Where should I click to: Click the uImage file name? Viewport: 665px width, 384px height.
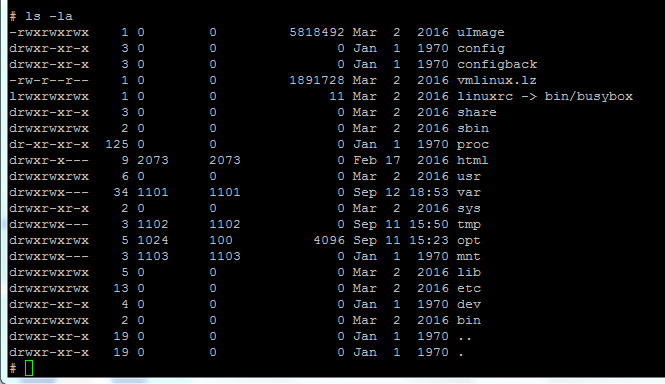pos(481,32)
